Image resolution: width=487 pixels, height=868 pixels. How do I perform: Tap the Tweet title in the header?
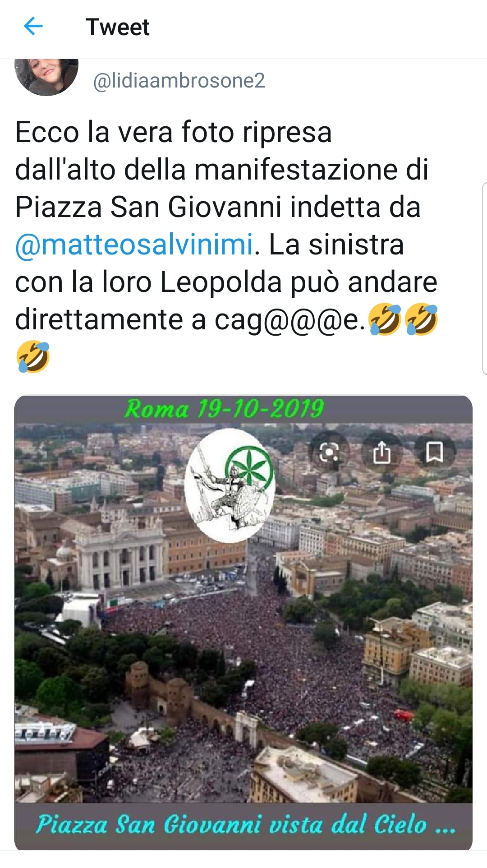(x=117, y=27)
